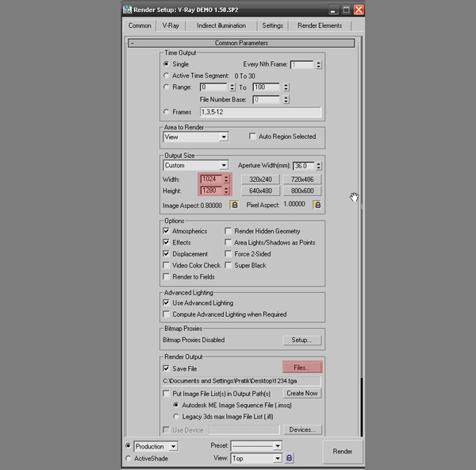The width and height of the screenshot is (476, 470).
Task: Select the Range radio button
Action: point(166,87)
